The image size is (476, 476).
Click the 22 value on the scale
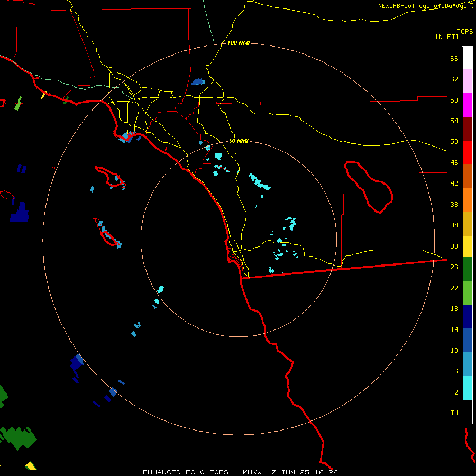tap(454, 288)
